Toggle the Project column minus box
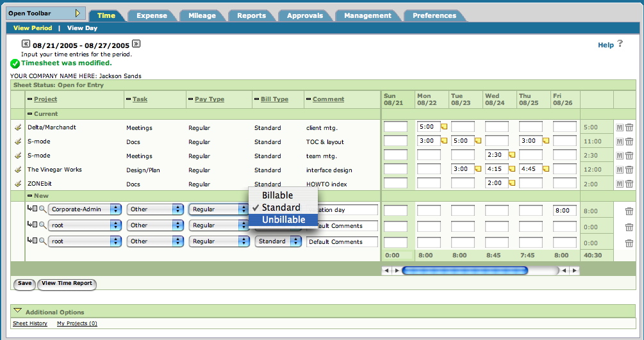Screen dimensions: 644x340 click(29, 99)
